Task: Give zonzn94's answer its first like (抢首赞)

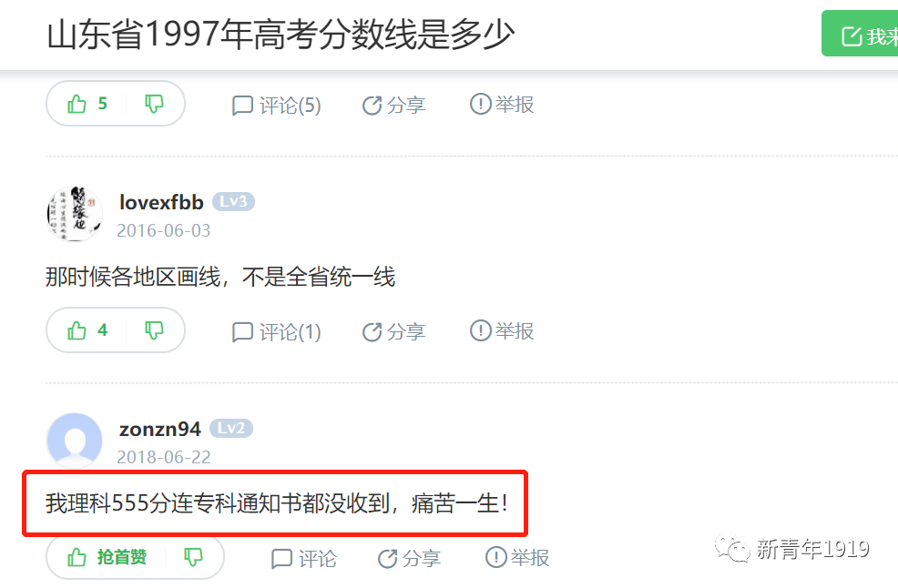Action: click(107, 557)
